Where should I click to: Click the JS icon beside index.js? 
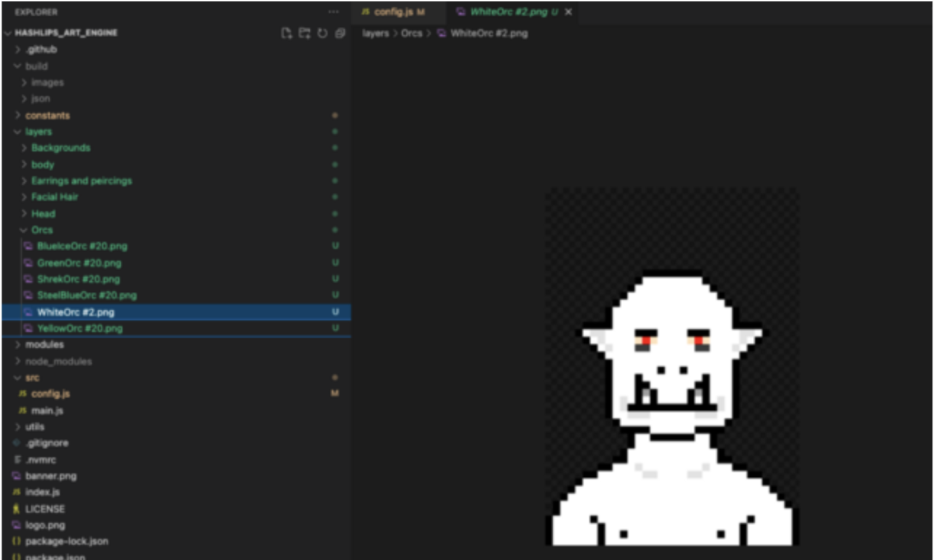click(16, 492)
